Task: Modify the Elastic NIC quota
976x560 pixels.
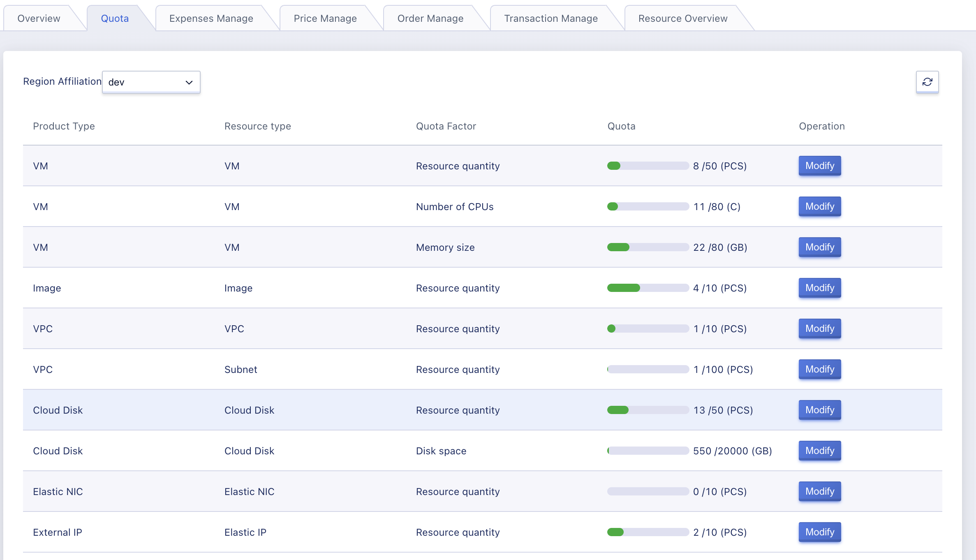Action: point(820,491)
